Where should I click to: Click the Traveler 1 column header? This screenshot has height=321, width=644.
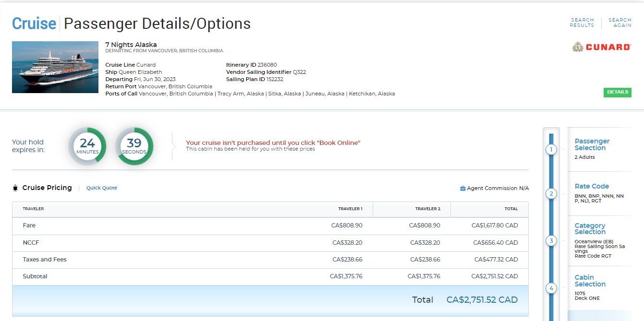coord(350,209)
